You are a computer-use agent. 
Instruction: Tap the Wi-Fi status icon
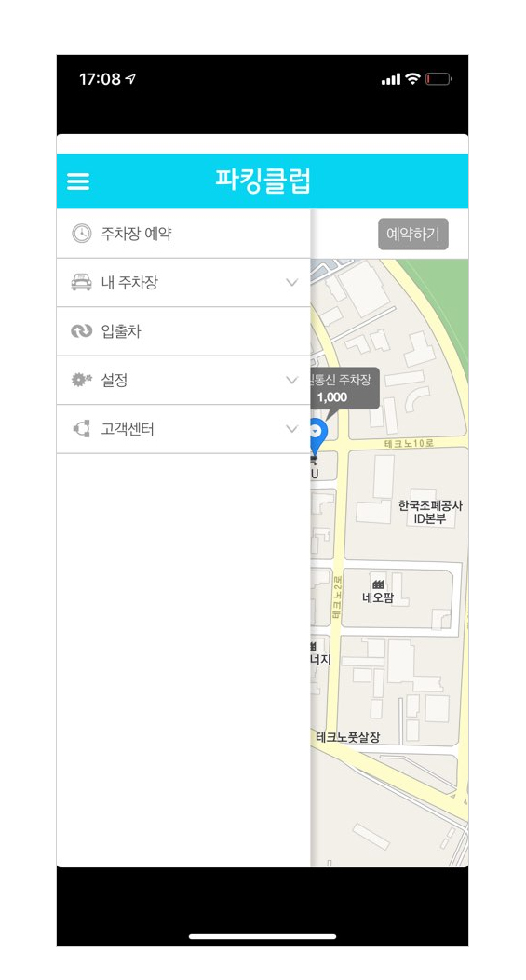pos(412,79)
